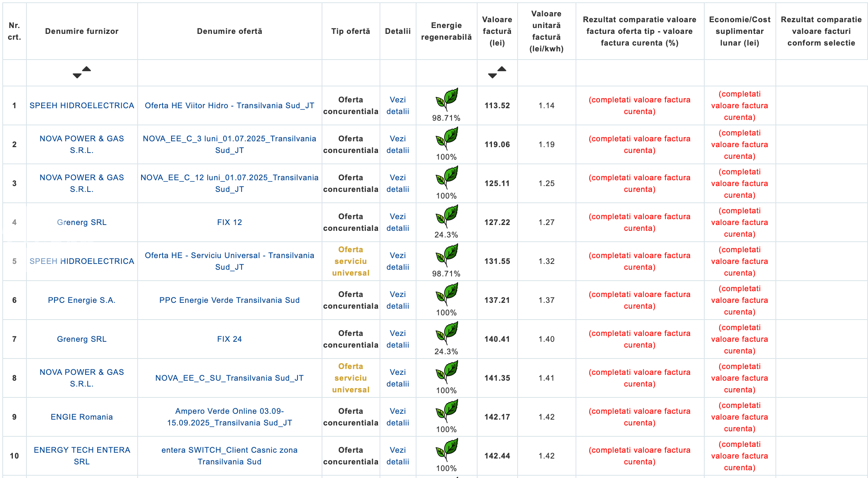Open Oferta HE Serviciu Universal offer
Image resolution: width=868 pixels, height=478 pixels.
pyautogui.click(x=229, y=261)
